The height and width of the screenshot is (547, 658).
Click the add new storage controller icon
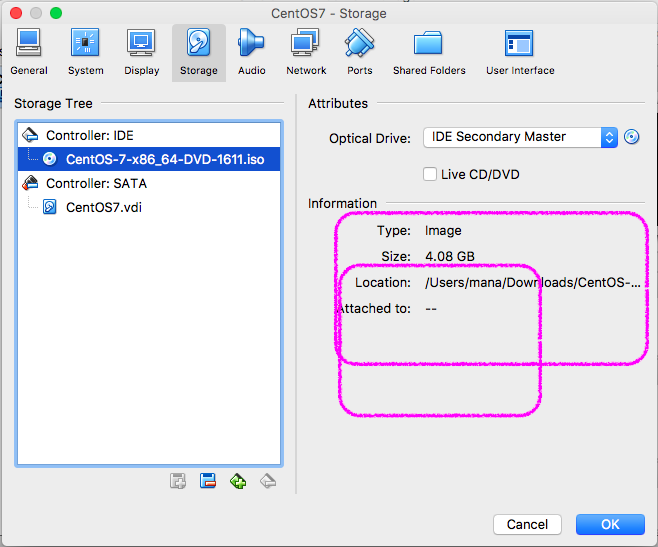[238, 481]
